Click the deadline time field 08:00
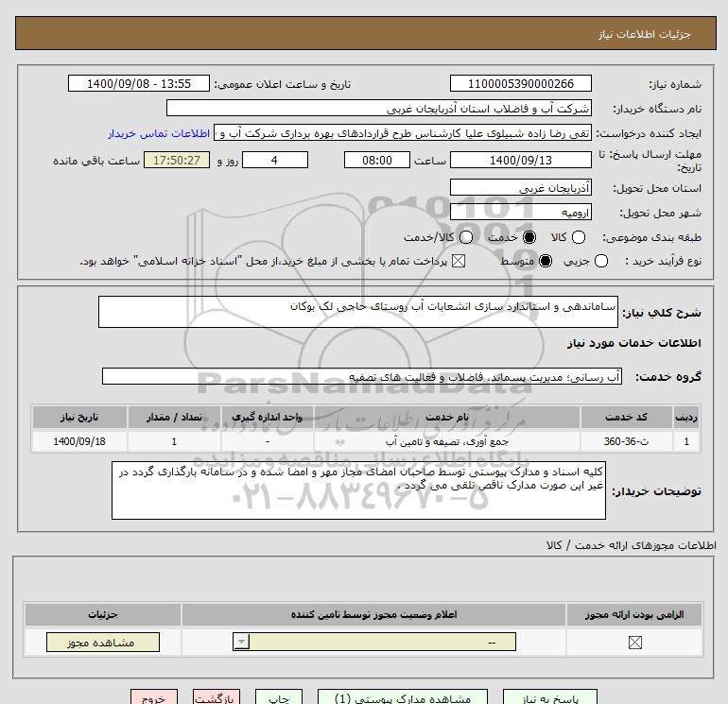The width and height of the screenshot is (728, 704). pyautogui.click(x=377, y=160)
